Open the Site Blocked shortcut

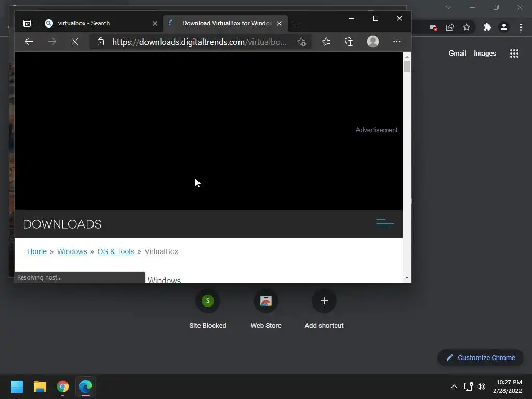coord(208,309)
